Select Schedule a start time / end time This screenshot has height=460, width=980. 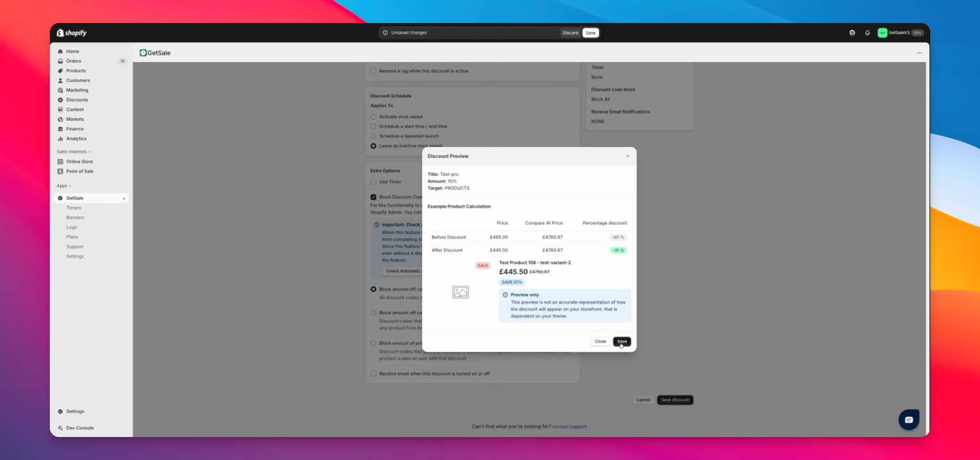coord(374,126)
